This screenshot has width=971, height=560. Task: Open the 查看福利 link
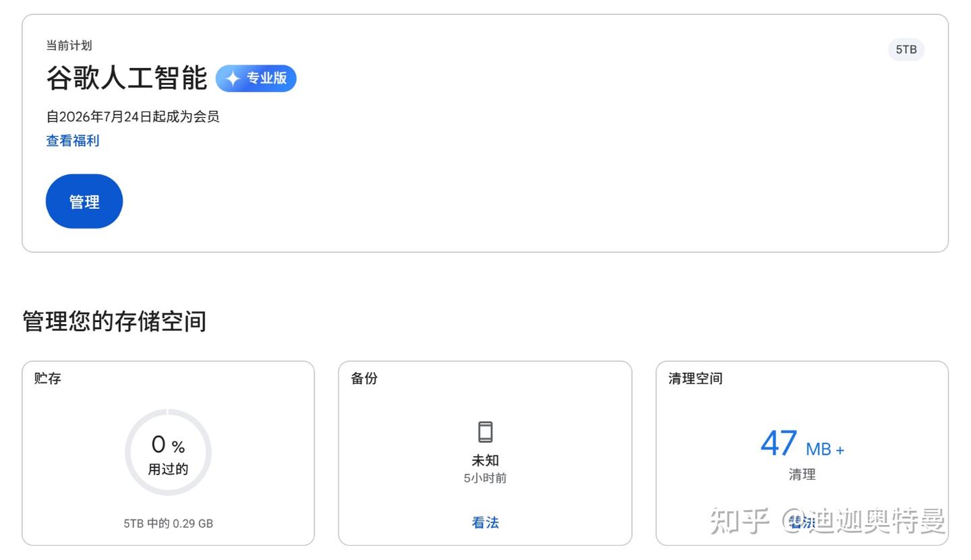pos(73,141)
